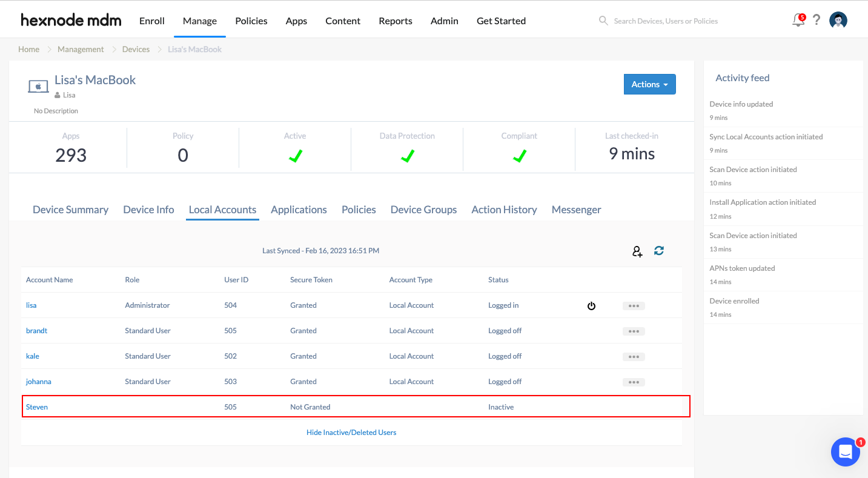
Task: Open the chat support bubble
Action: tap(846, 452)
